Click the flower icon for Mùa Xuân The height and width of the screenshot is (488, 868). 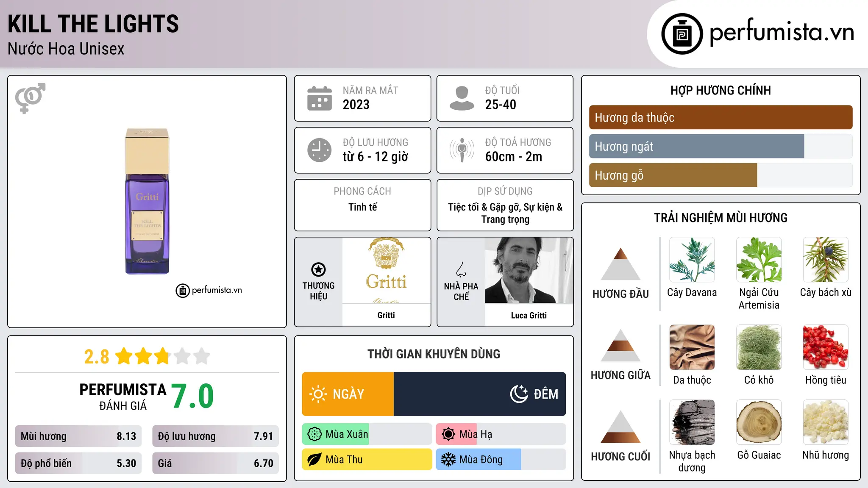[x=314, y=434]
